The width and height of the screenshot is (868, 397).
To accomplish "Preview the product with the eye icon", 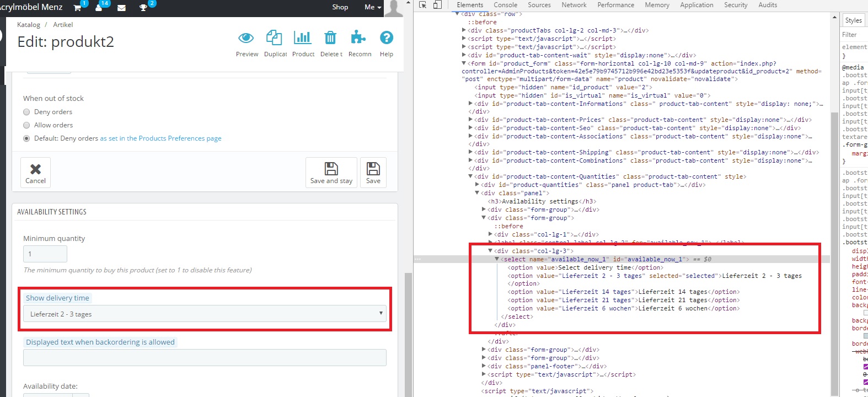I will point(246,38).
